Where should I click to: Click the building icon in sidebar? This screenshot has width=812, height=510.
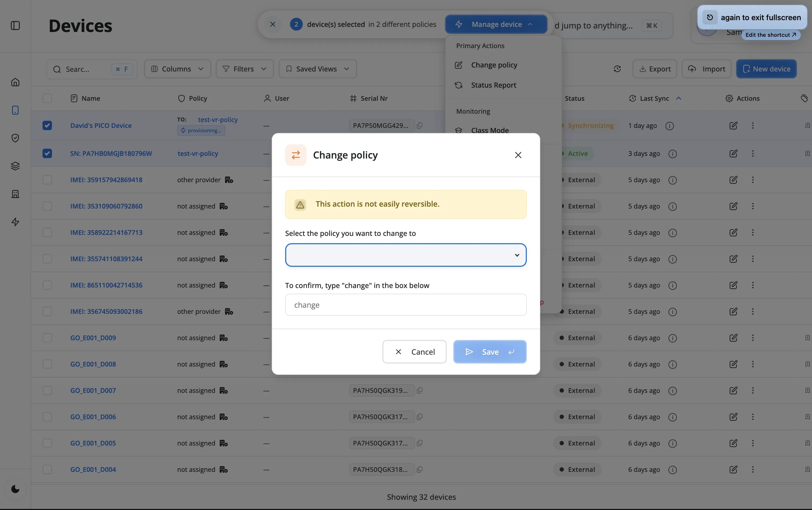pos(15,194)
